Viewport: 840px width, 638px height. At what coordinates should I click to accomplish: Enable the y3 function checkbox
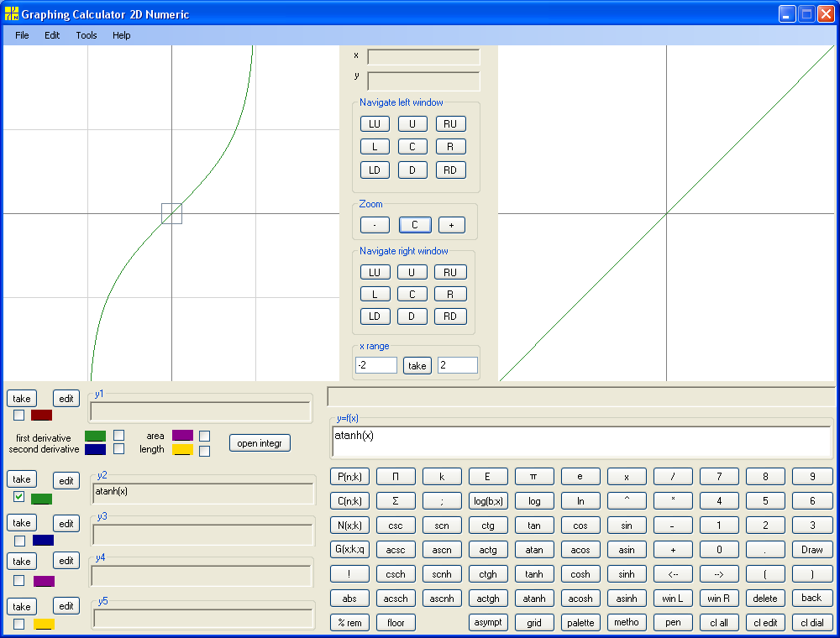(x=19, y=541)
